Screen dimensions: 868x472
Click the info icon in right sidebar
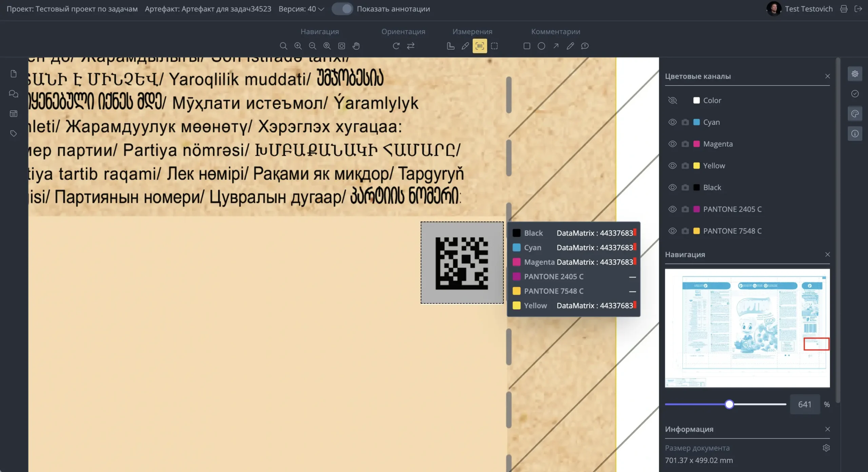[855, 134]
